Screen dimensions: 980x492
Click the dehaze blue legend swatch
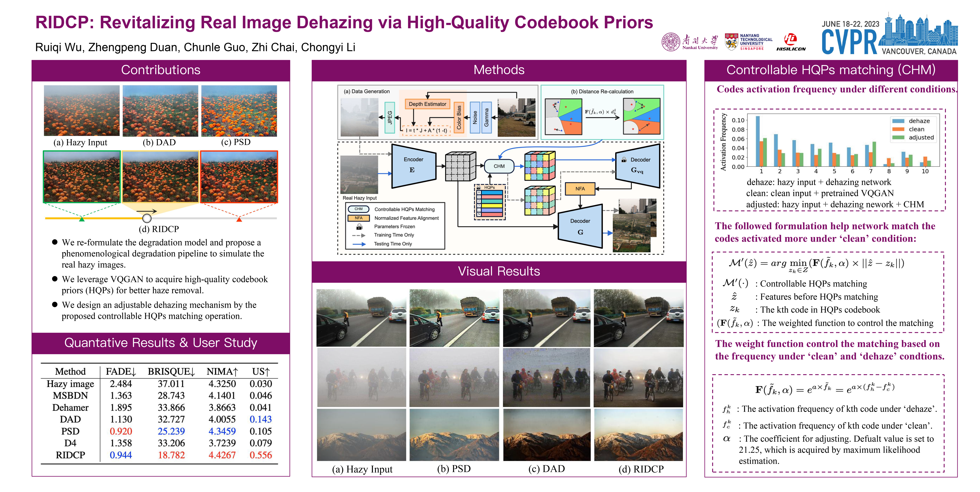tap(898, 121)
